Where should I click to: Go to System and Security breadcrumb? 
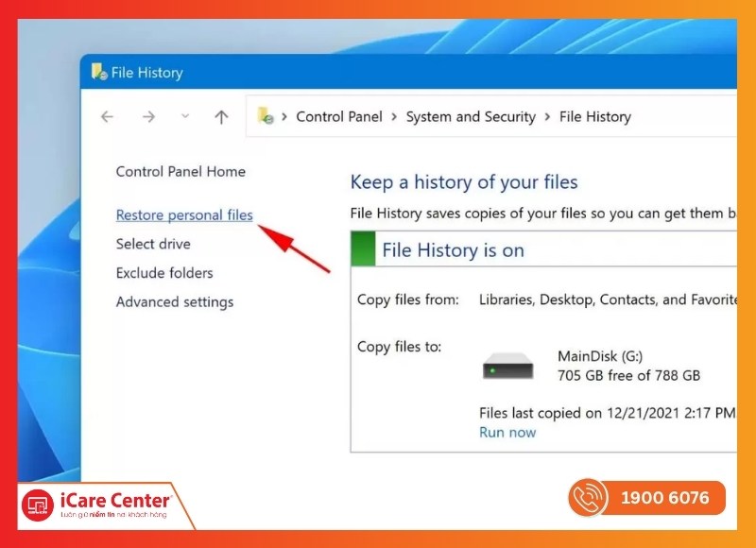click(x=471, y=117)
